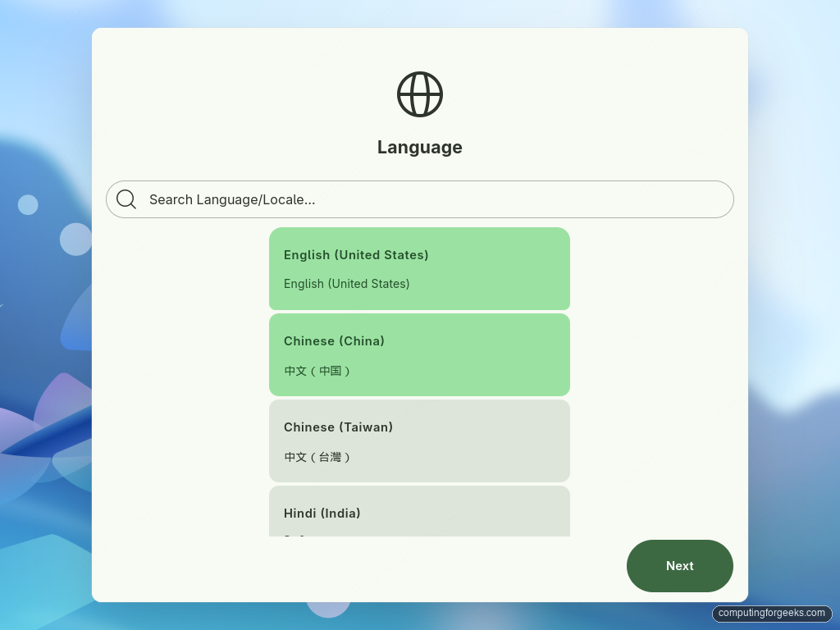Select Chinese (China) language card
Image resolution: width=840 pixels, height=630 pixels.
(x=419, y=354)
